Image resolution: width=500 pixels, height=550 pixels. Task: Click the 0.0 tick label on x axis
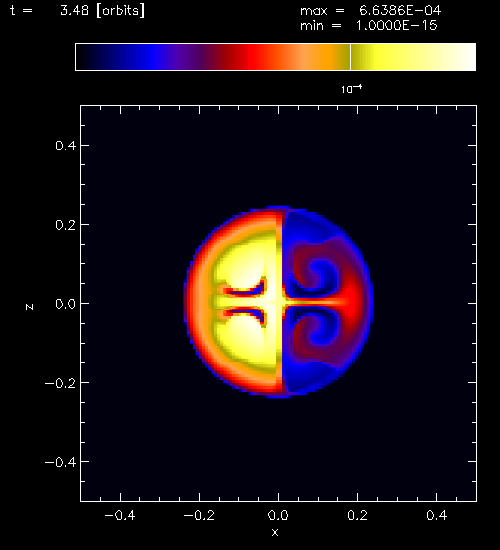[278, 515]
